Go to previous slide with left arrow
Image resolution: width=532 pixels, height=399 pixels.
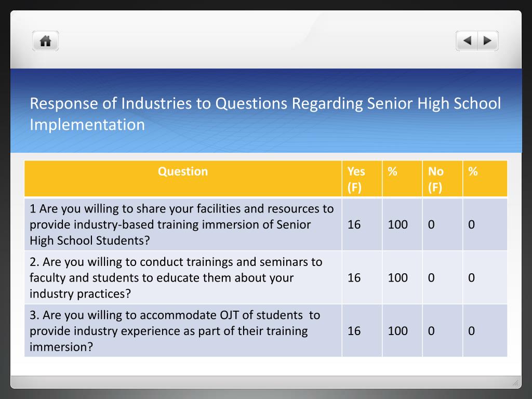467,41
